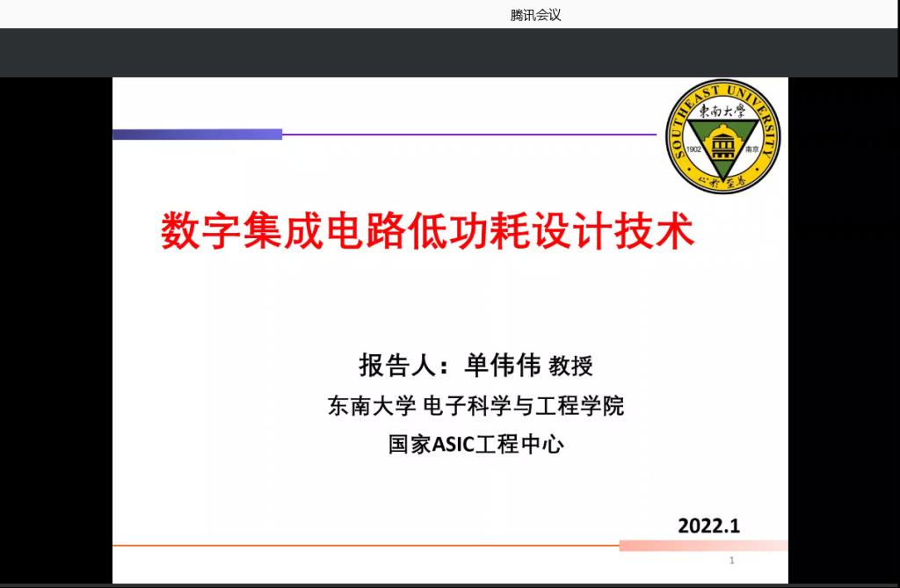This screenshot has height=588, width=900.
Task: Click the 腾讯会议 window title text
Action: (x=535, y=15)
